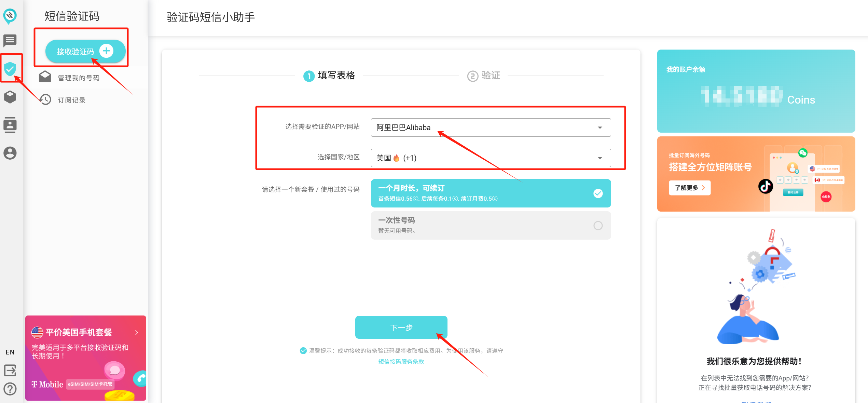Open the user account profile icon
Image resolution: width=868 pixels, height=403 pixels.
[x=10, y=153]
